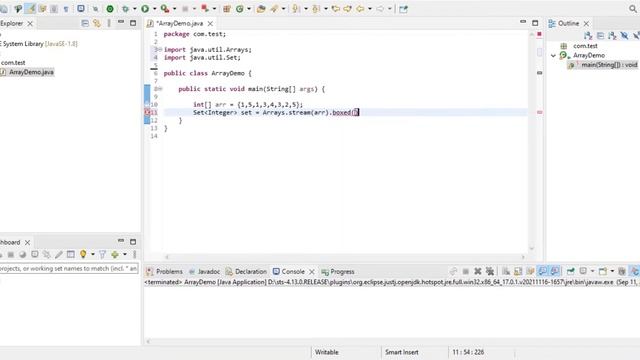Click the Run Last Tool external tools icon
This screenshot has width=640, height=360.
[x=164, y=9]
